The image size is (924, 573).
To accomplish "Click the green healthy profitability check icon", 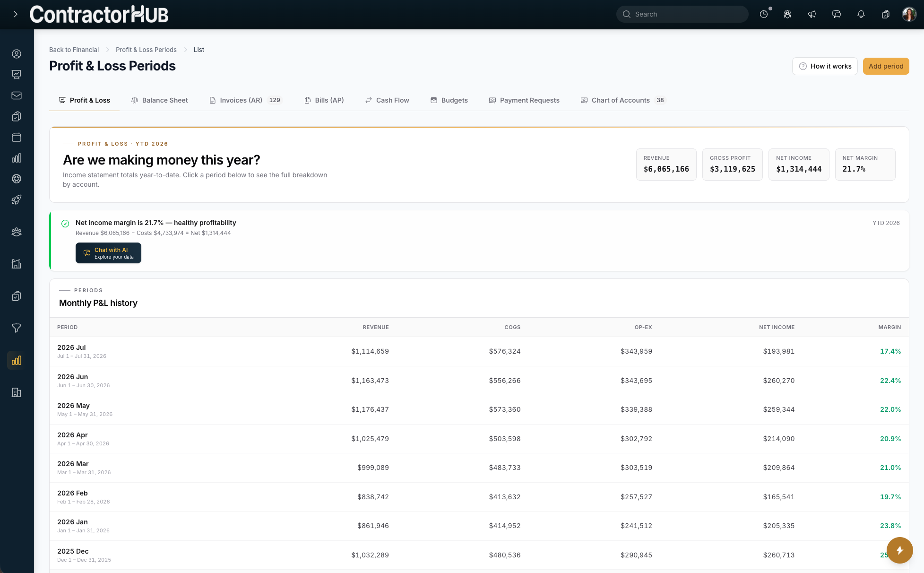I will pyautogui.click(x=65, y=224).
